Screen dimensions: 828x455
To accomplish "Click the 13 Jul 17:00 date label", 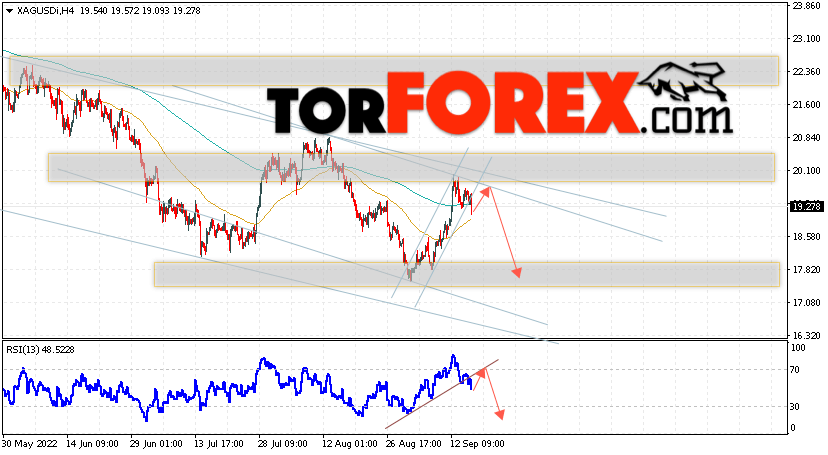I will pyautogui.click(x=220, y=444).
